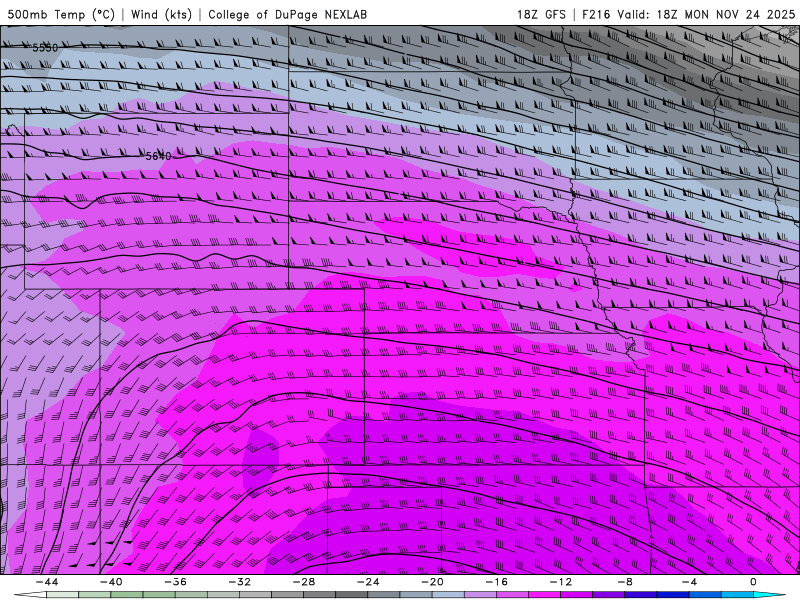Click the -16 colorbar tick label

496,582
